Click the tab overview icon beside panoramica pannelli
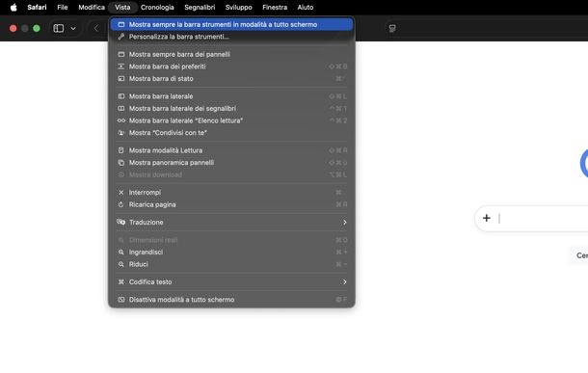Image resolution: width=588 pixels, height=373 pixels. click(121, 163)
